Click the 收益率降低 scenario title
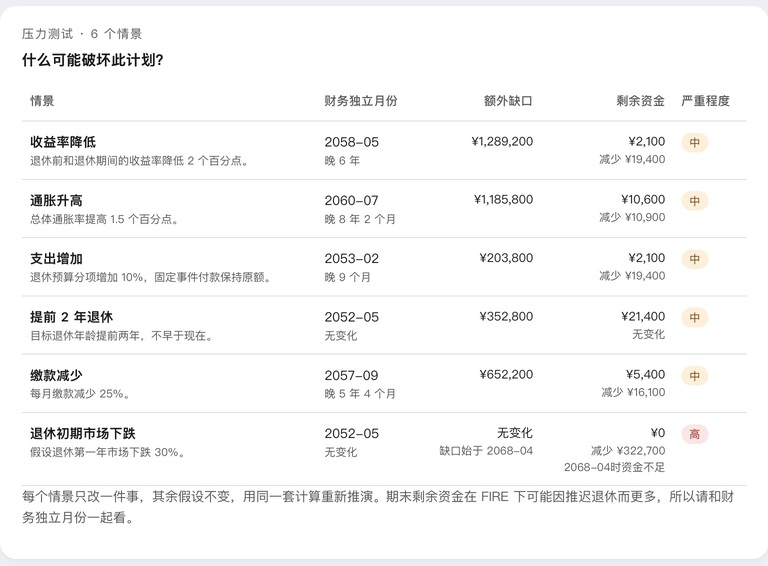This screenshot has width=768, height=566. pos(63,142)
